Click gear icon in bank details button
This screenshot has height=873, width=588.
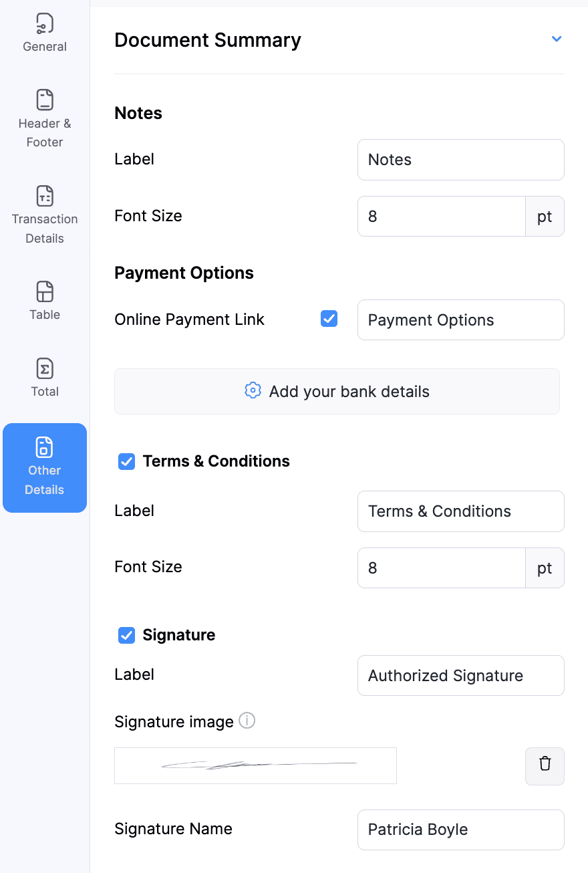253,390
